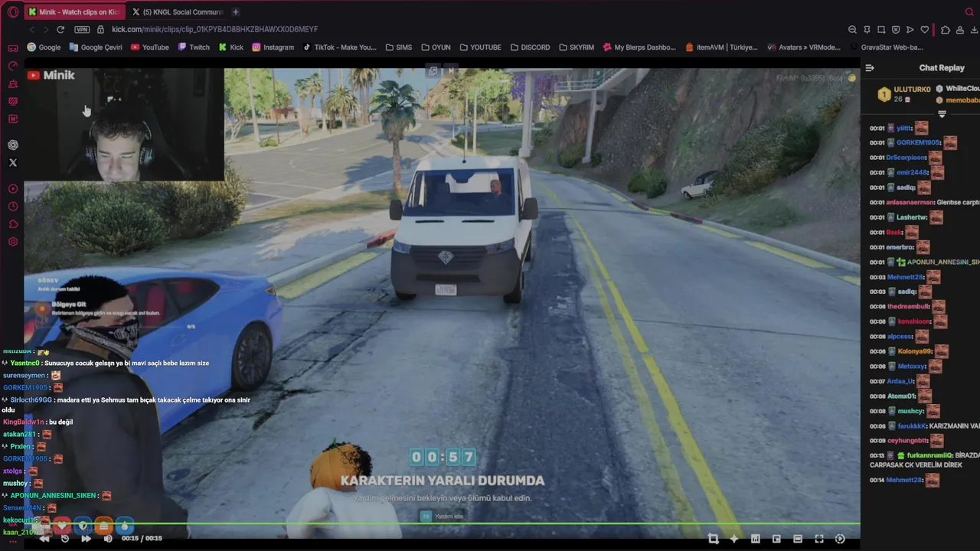Image resolution: width=980 pixels, height=551 pixels.
Task: Open the ad blocker shield icon
Action: (x=896, y=30)
